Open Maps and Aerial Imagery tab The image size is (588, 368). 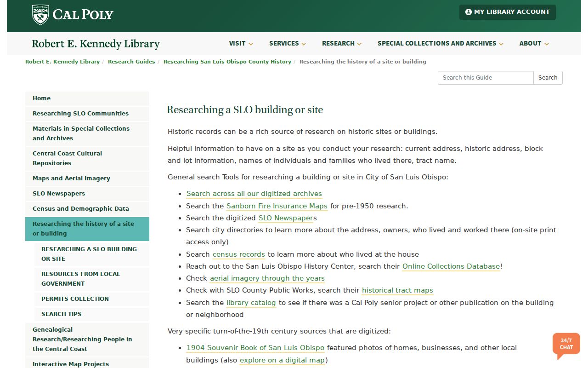pyautogui.click(x=87, y=178)
